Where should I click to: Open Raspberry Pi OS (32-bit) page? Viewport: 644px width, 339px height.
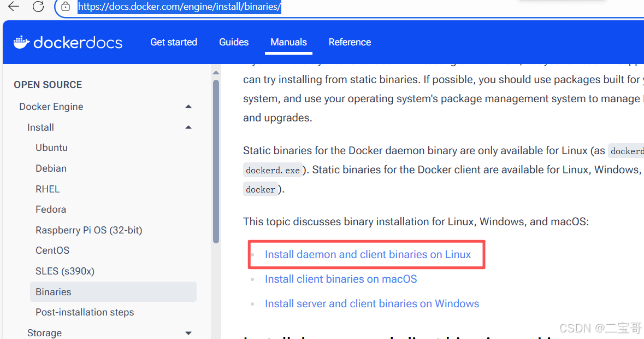tap(88, 230)
